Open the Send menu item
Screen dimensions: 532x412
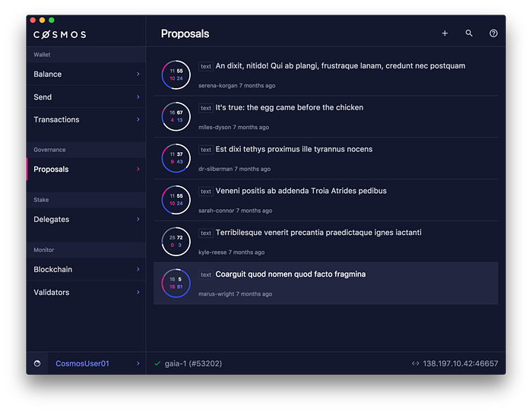pyautogui.click(x=86, y=97)
